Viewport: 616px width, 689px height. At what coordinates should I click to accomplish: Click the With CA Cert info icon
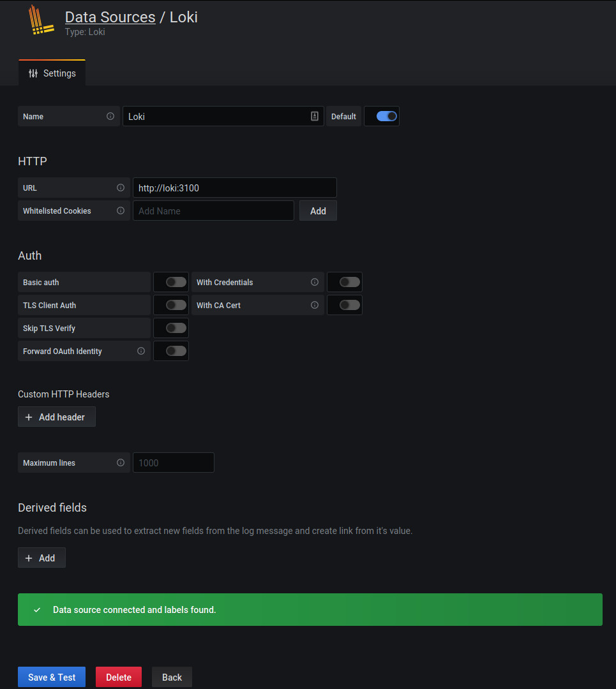coord(314,305)
